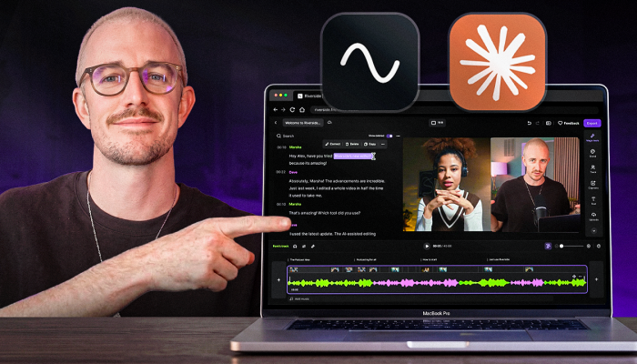This screenshot has height=364, width=637.
Task: Open the 16:9 aspect ratio selector
Action: (437, 123)
